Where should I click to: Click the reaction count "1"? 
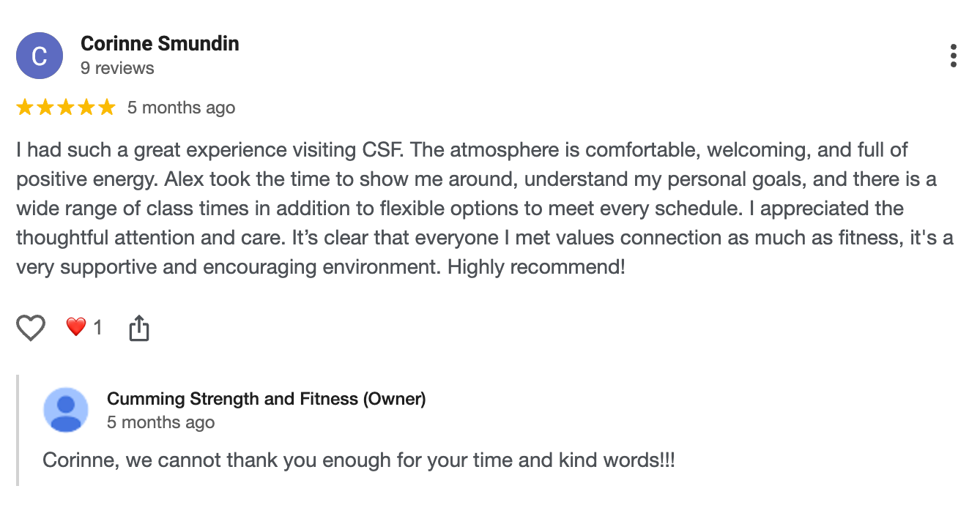tap(97, 328)
